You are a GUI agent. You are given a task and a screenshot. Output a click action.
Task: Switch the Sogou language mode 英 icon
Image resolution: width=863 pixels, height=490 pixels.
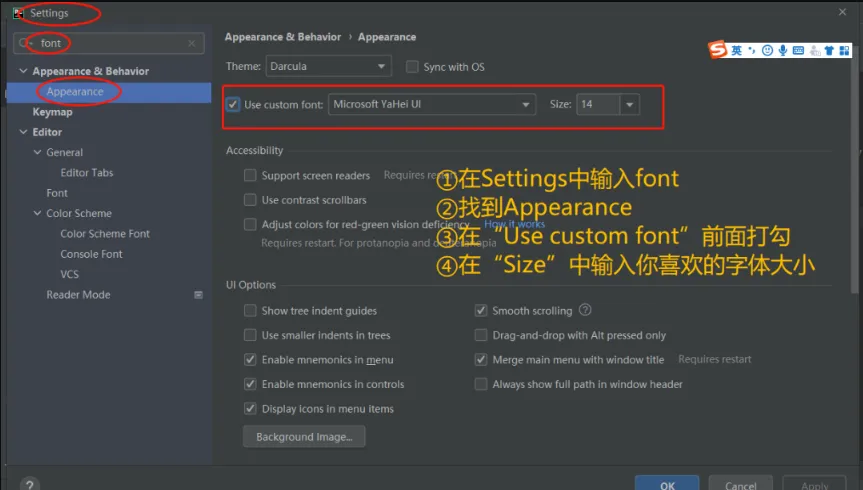pos(736,51)
